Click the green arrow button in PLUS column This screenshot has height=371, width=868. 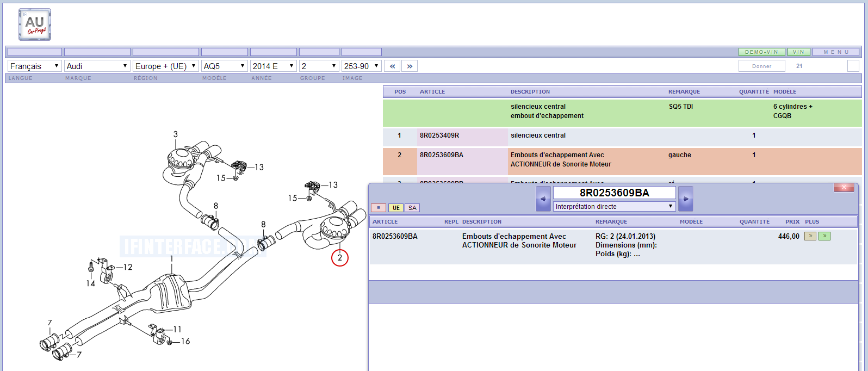[824, 236]
